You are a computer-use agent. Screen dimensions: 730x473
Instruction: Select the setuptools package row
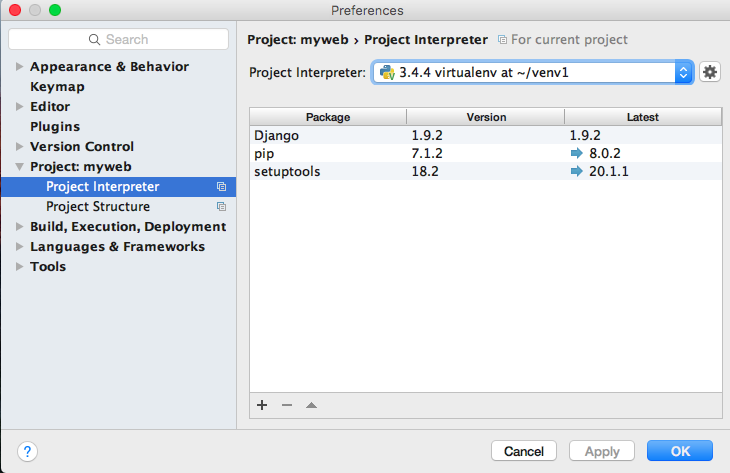click(486, 171)
